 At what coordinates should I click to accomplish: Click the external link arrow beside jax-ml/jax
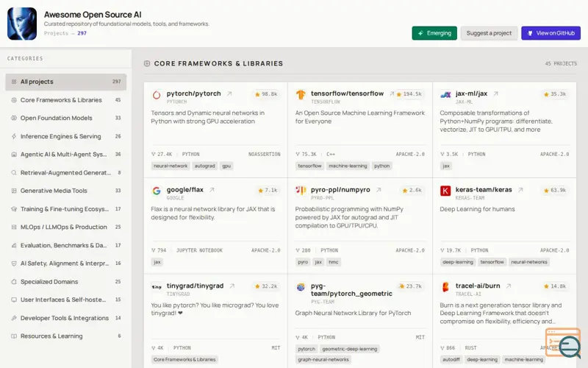495,94
